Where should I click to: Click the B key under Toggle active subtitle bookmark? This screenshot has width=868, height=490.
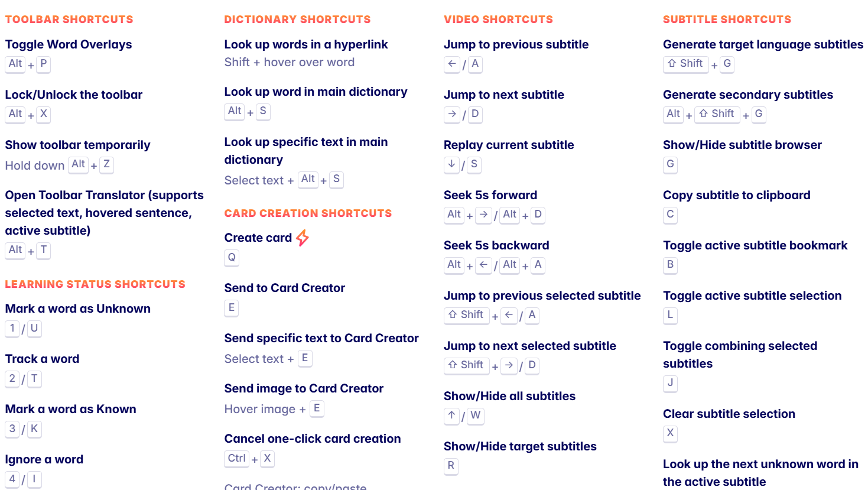coord(670,265)
